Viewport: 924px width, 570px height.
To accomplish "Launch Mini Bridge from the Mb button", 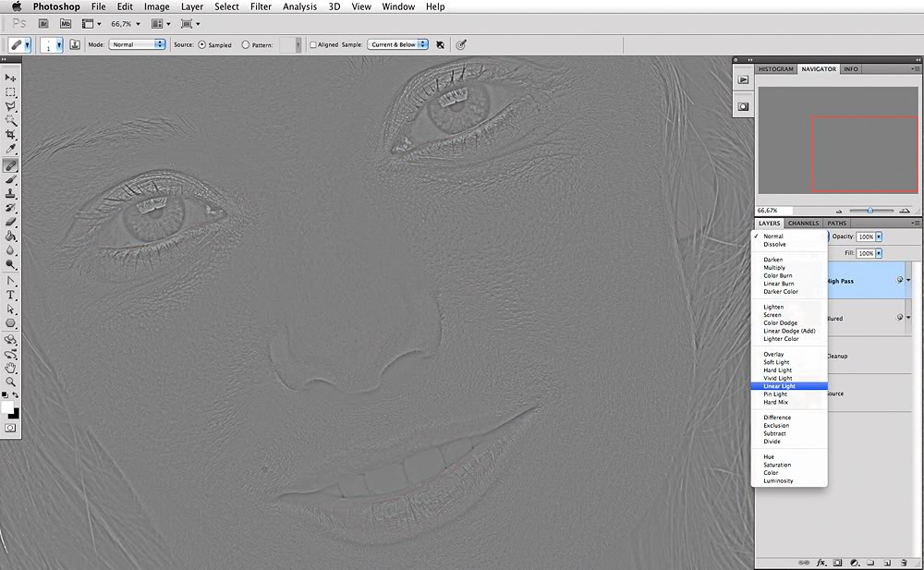I will coord(66,24).
